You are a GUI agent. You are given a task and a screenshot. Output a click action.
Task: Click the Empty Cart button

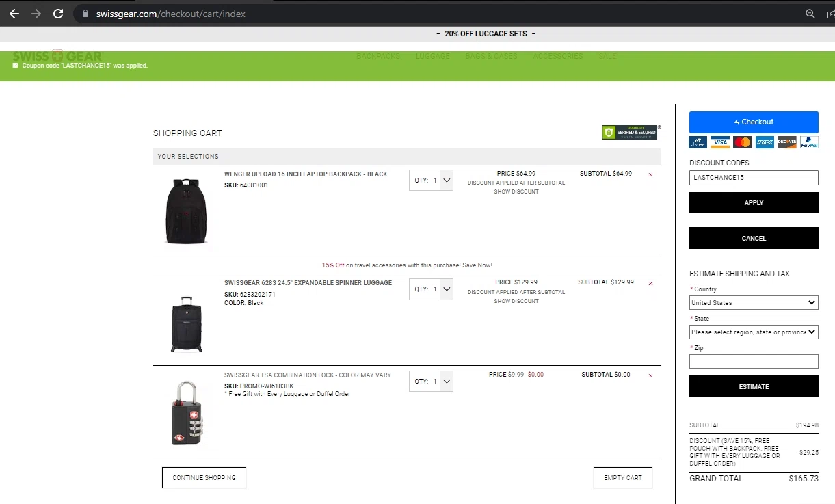coord(623,478)
